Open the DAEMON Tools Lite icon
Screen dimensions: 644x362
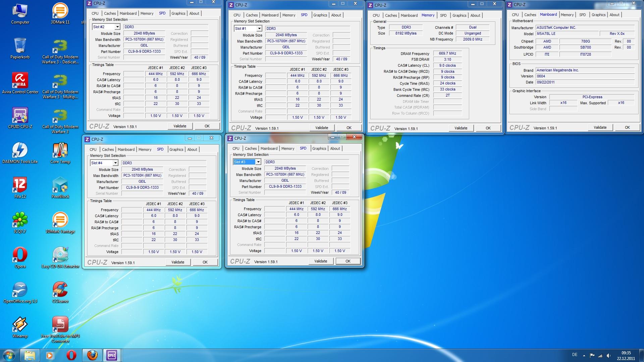click(20, 153)
